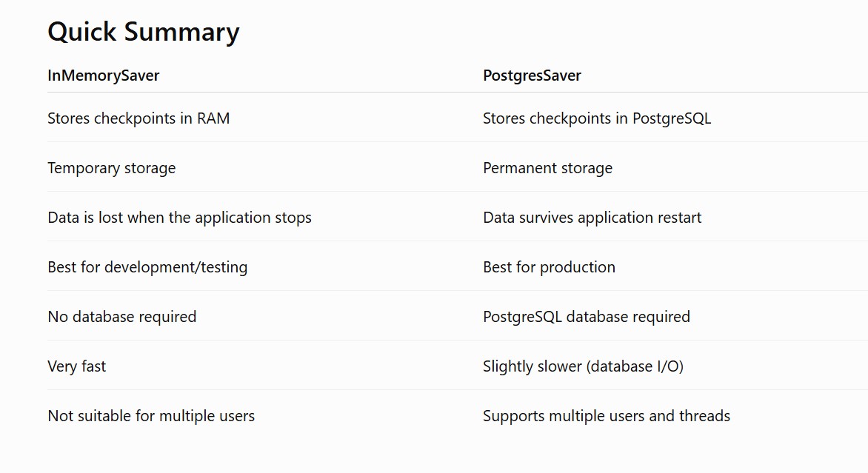Click the 'Permanent storage' cell

click(547, 167)
